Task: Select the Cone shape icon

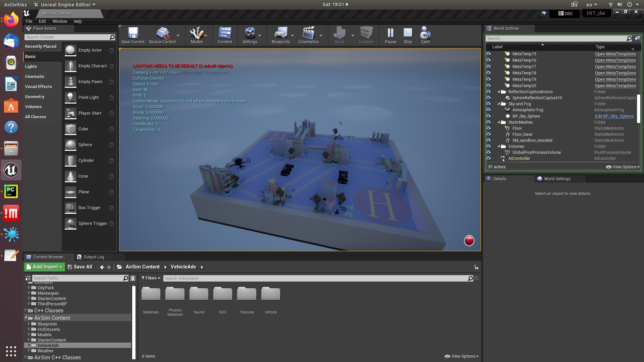Action: (70, 176)
